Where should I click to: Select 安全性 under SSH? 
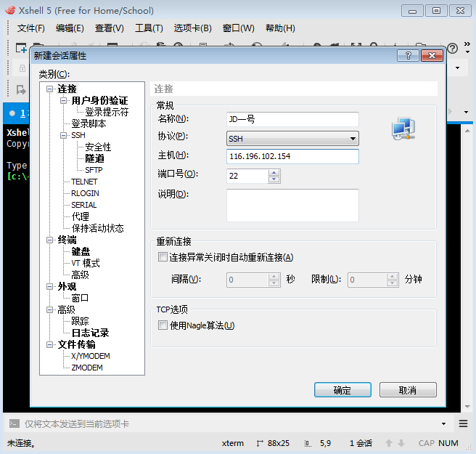98,147
